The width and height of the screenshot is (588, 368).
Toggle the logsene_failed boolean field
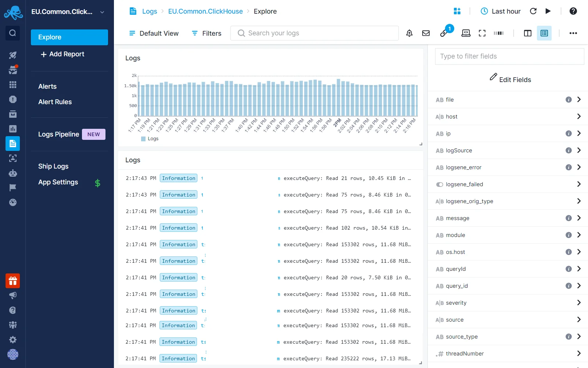(440, 184)
